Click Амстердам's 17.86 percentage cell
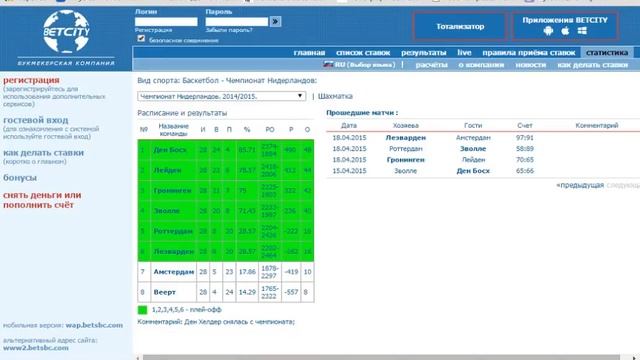The width and height of the screenshot is (640, 360). coord(247,272)
